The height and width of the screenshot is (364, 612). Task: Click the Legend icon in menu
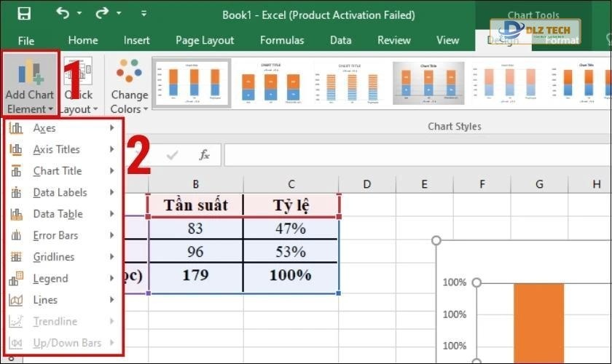point(16,279)
